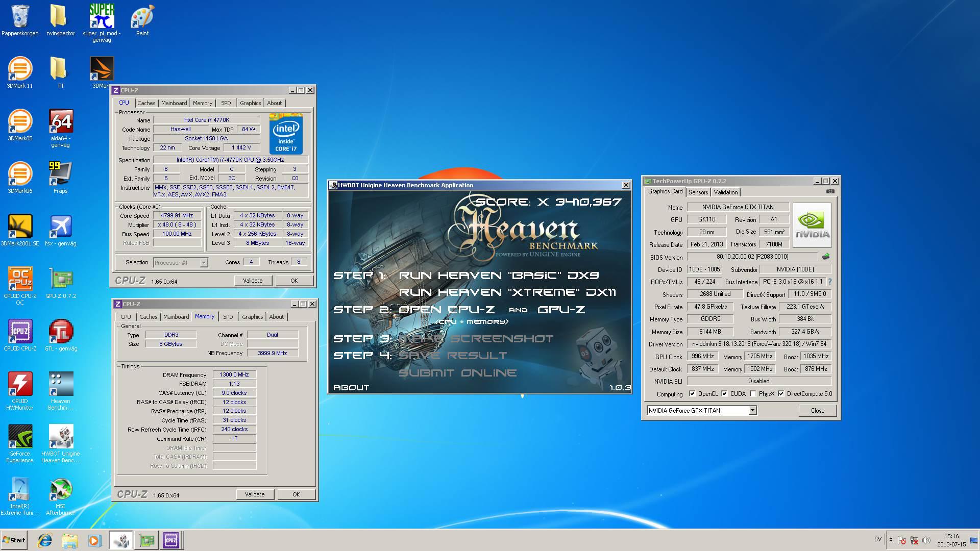The image size is (980, 551).
Task: Launch Intel Extreme Tuning icon
Action: click(20, 489)
